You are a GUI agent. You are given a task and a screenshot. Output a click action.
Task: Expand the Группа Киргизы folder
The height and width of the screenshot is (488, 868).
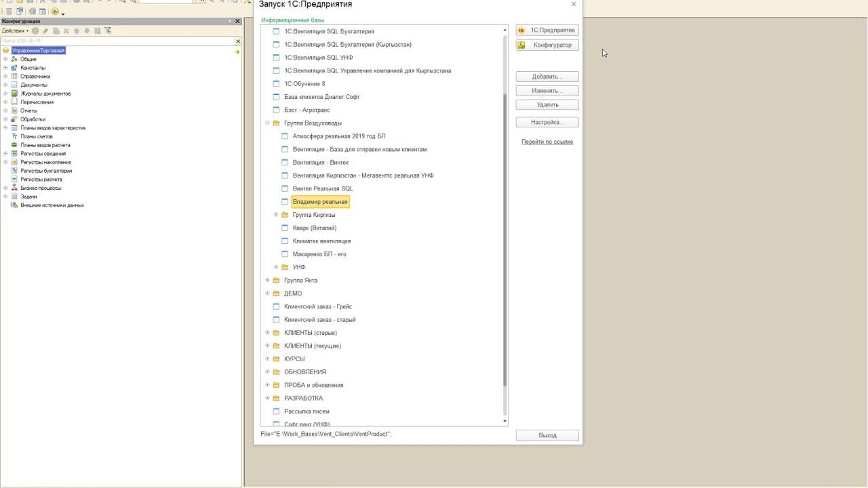(276, 215)
